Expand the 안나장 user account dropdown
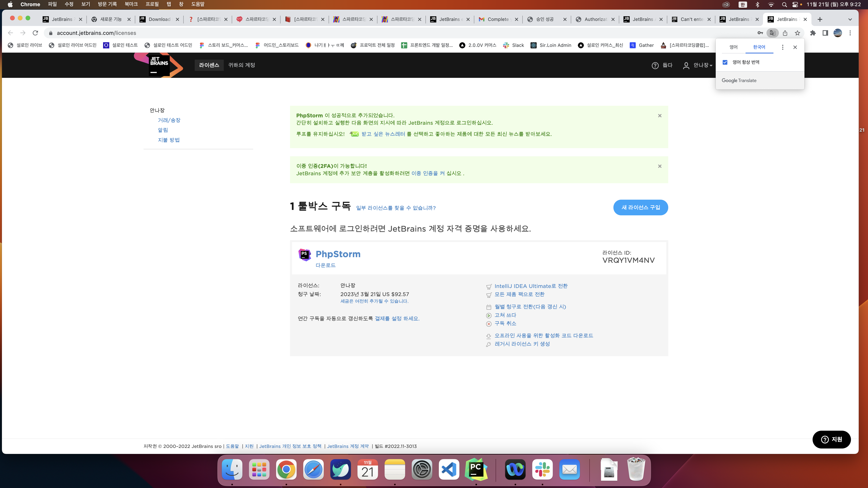Screen dimensions: 868x488 click(697, 65)
